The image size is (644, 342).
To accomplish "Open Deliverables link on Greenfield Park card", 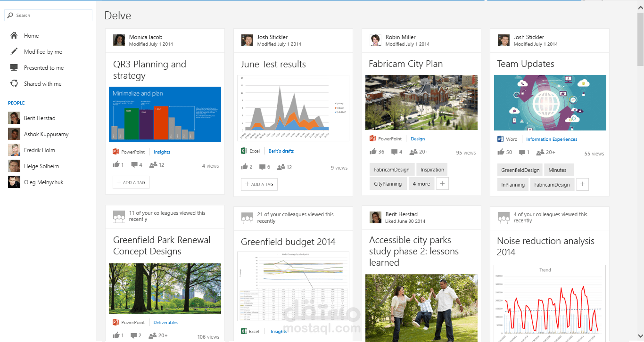I will (x=166, y=323).
